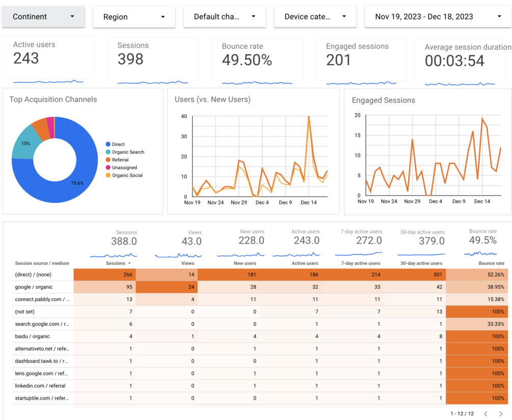Click the 15.38% bounce rate cell
This screenshot has width=512, height=420.
pos(477,299)
